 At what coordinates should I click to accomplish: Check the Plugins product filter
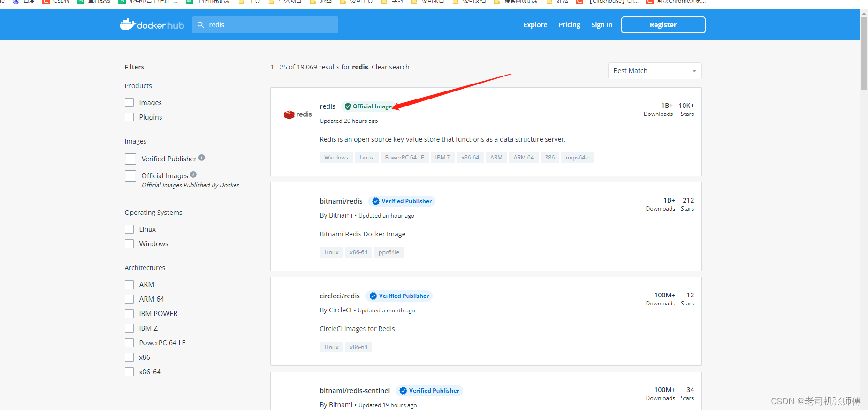[129, 117]
